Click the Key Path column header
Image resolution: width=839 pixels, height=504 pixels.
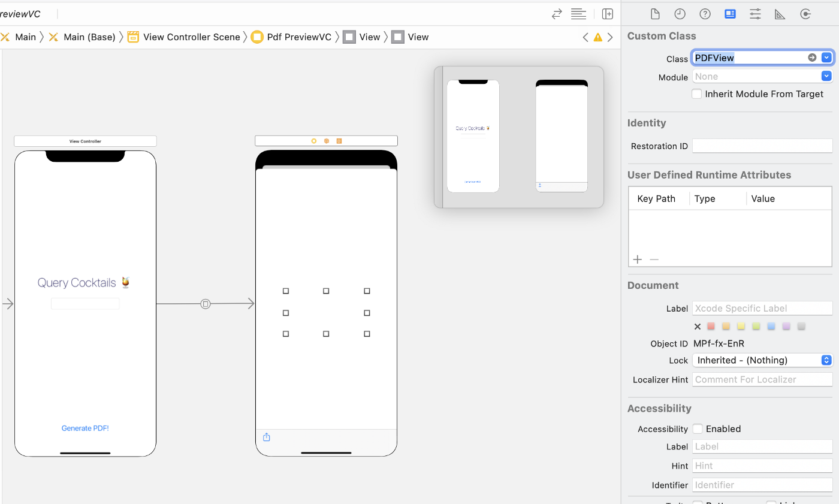[656, 198]
